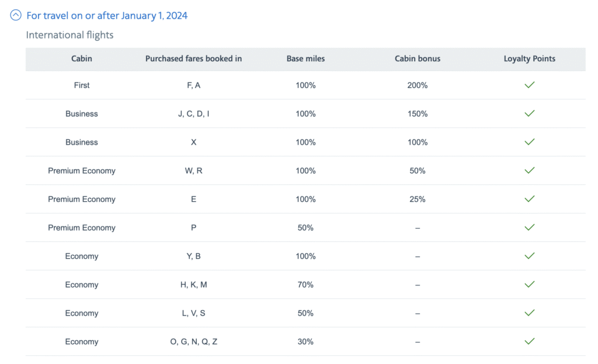Click the Base miles column header
The image size is (598, 364).
click(x=305, y=59)
